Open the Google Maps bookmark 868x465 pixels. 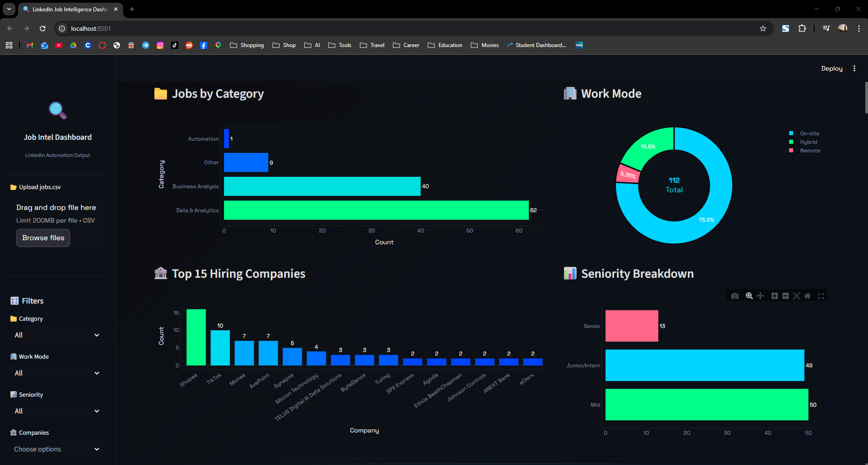[218, 45]
